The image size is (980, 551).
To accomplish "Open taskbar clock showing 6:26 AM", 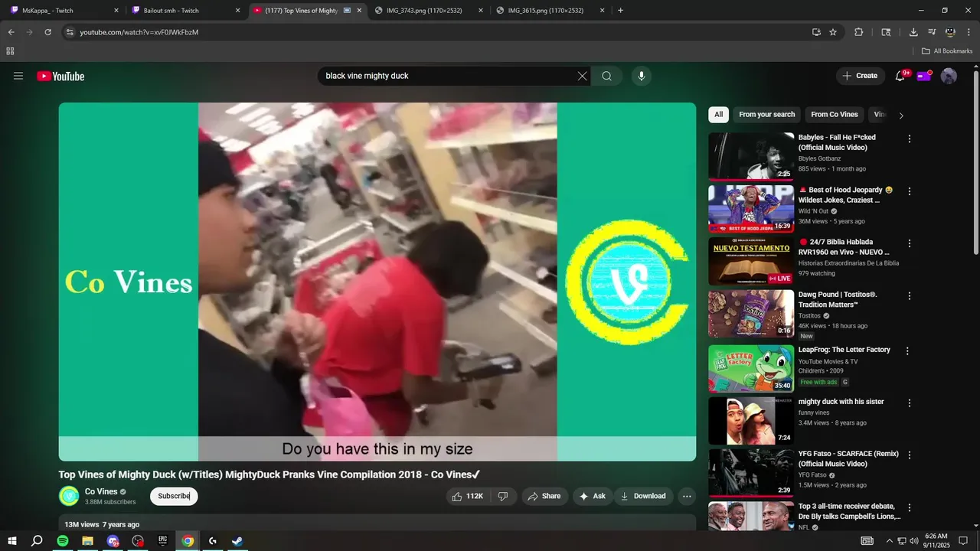I will tap(936, 541).
